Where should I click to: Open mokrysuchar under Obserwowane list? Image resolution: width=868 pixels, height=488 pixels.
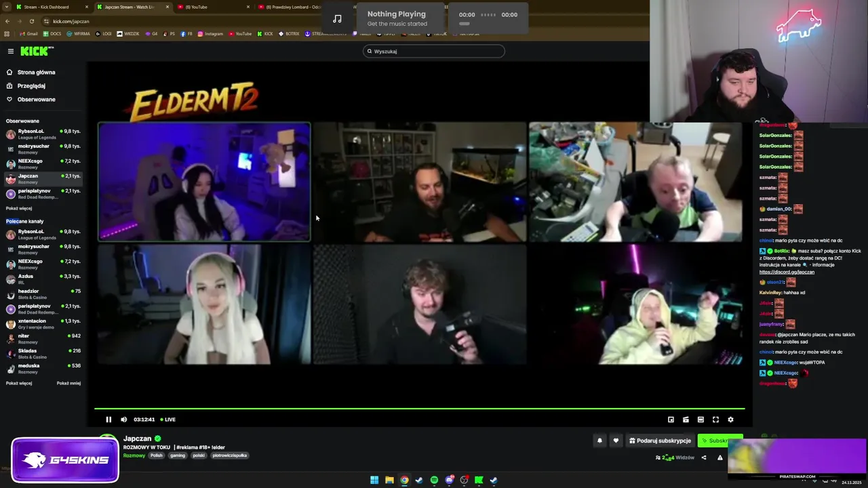pos(43,148)
